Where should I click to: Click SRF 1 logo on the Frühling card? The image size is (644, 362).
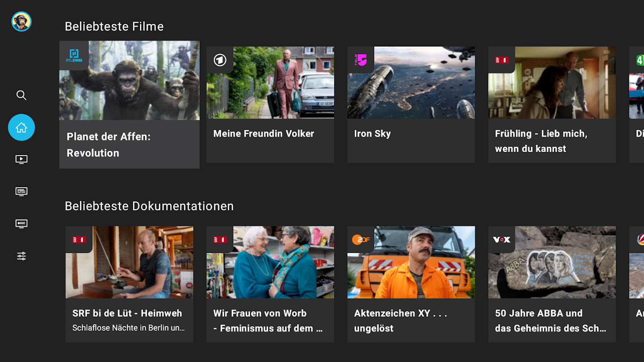pos(502,60)
